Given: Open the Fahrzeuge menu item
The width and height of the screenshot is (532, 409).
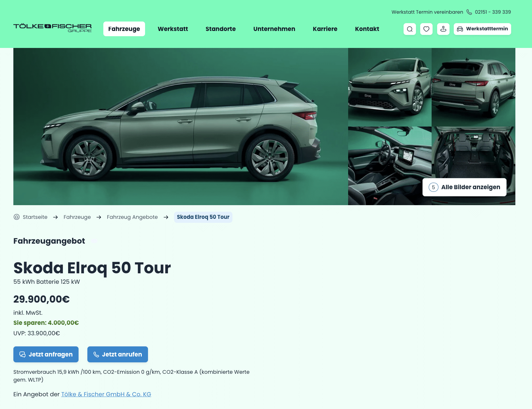Looking at the screenshot, I should (x=124, y=29).
